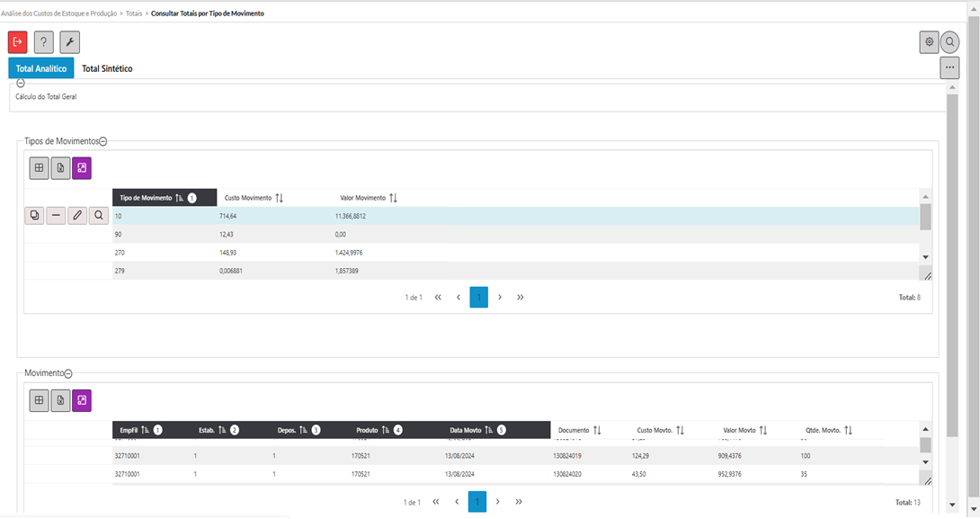The height and width of the screenshot is (519, 980).
Task: Collapse the Movimento section
Action: click(x=68, y=373)
